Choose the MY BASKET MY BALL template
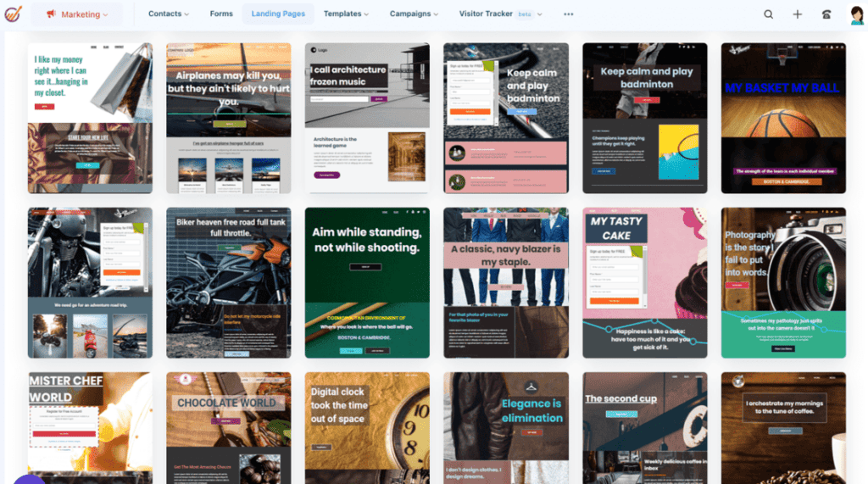The width and height of the screenshot is (868, 484). coord(782,118)
